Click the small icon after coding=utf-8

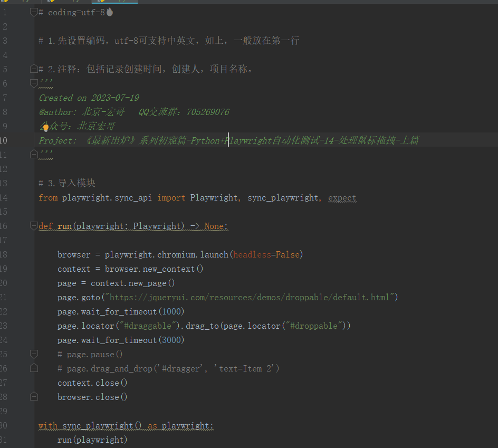(x=109, y=11)
